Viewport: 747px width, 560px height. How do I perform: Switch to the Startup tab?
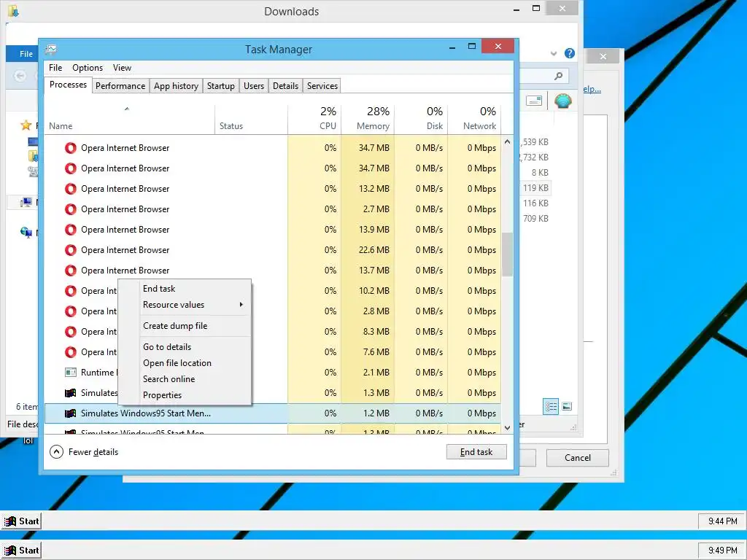(220, 86)
